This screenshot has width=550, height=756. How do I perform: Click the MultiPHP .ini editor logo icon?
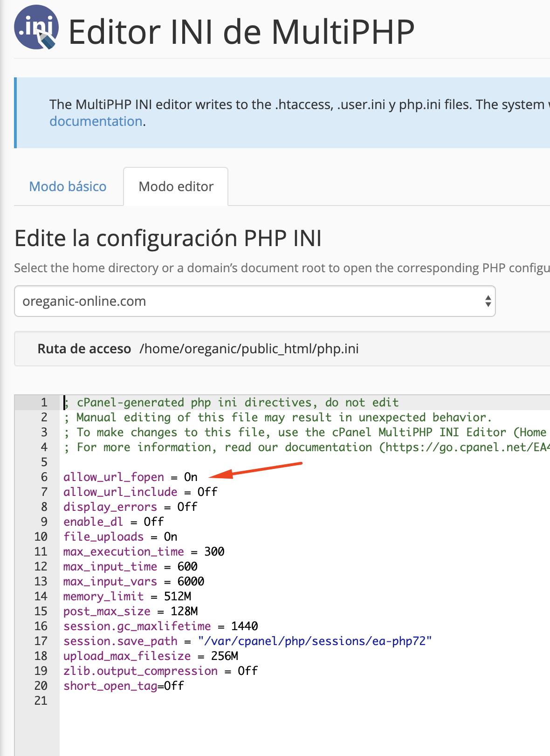(x=36, y=27)
